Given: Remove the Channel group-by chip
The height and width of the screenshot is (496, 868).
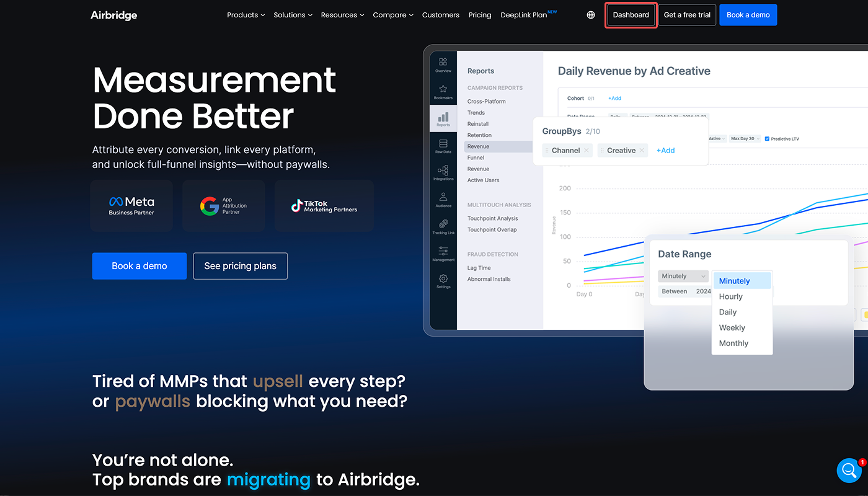Looking at the screenshot, I should click(586, 150).
